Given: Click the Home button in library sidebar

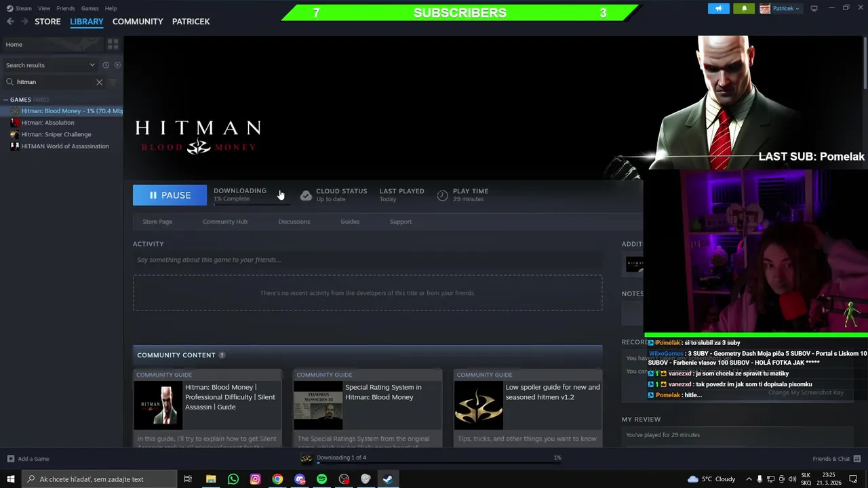Looking at the screenshot, I should [52, 44].
